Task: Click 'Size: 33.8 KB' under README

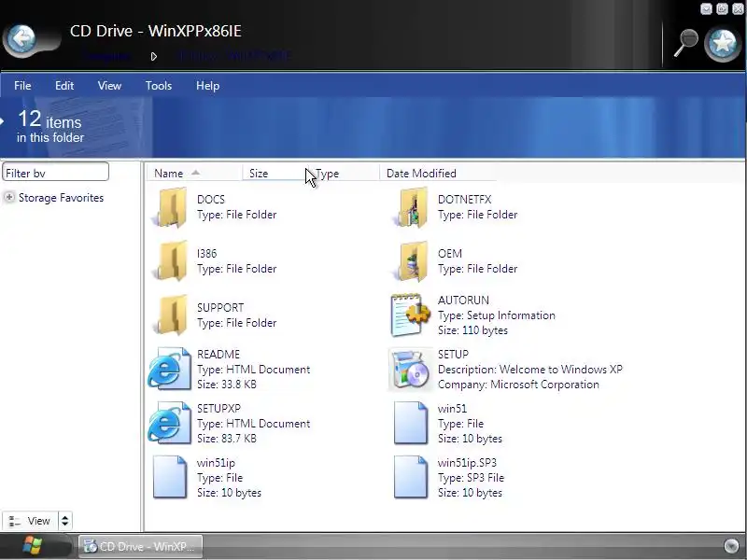Action: [x=227, y=385]
